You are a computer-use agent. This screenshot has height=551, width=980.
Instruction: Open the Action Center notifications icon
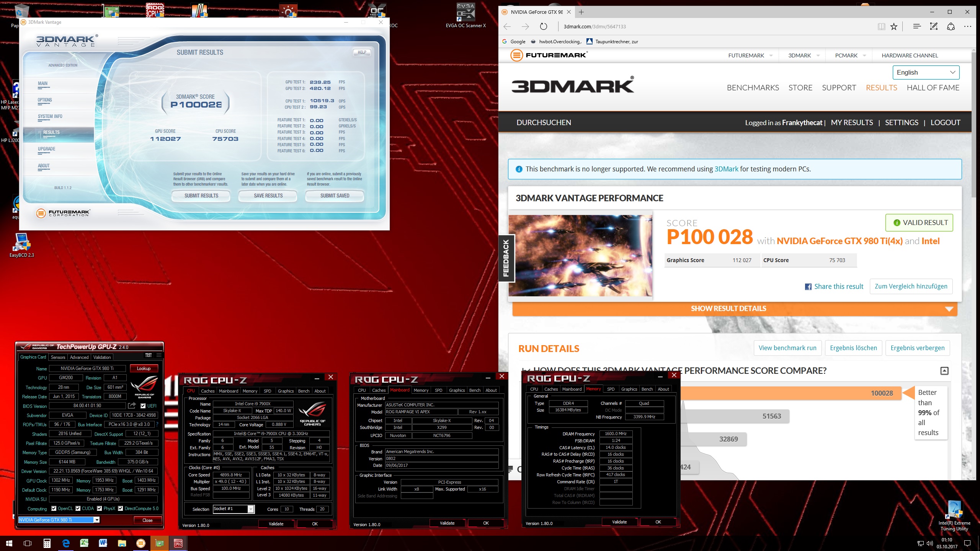click(967, 543)
